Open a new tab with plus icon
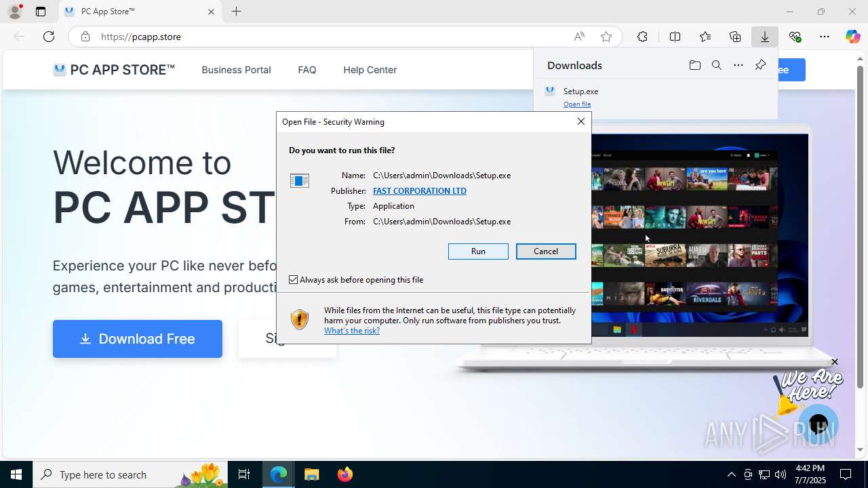 236,12
